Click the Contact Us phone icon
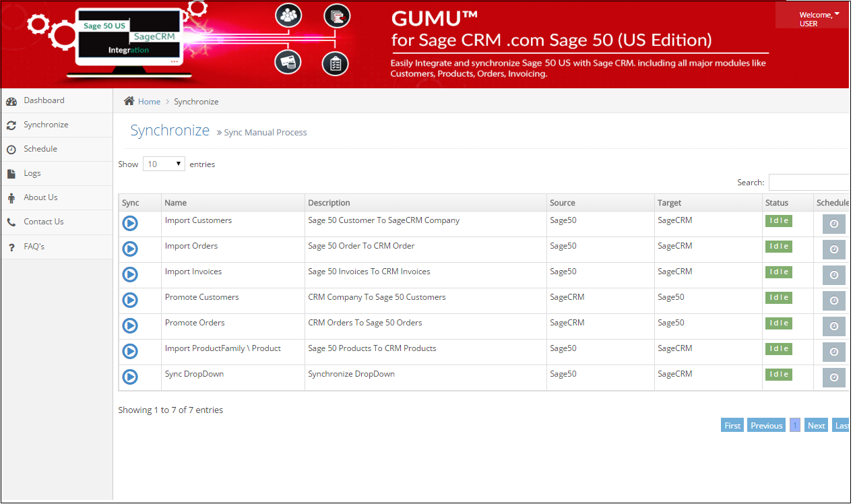This screenshot has height=504, width=855. (x=11, y=222)
